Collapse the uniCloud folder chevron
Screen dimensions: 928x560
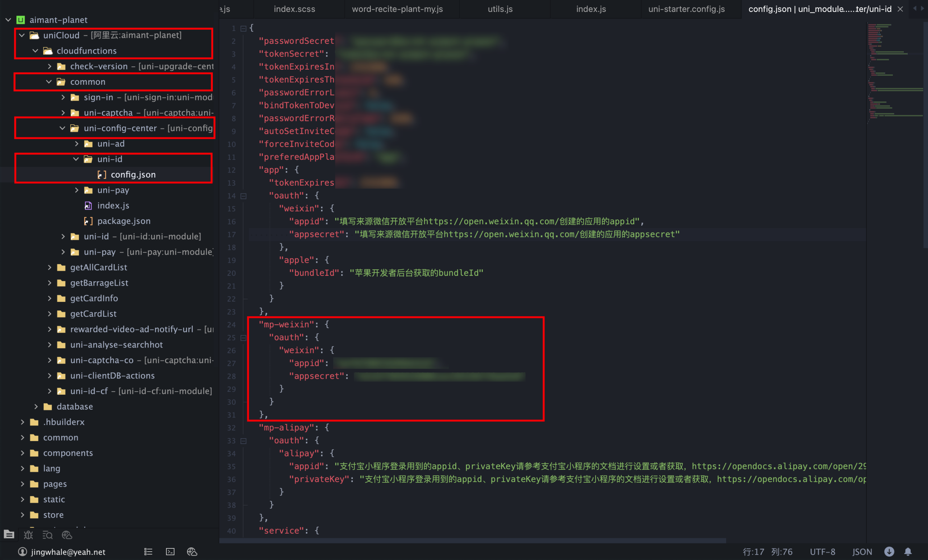[x=22, y=35]
